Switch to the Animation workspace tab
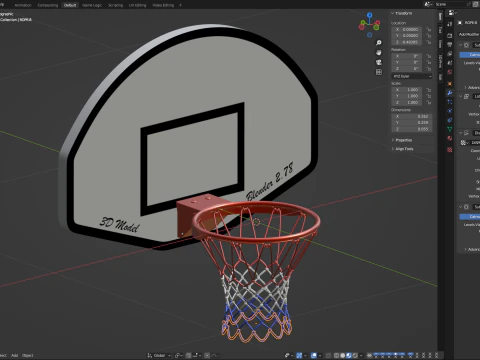 coord(23,5)
